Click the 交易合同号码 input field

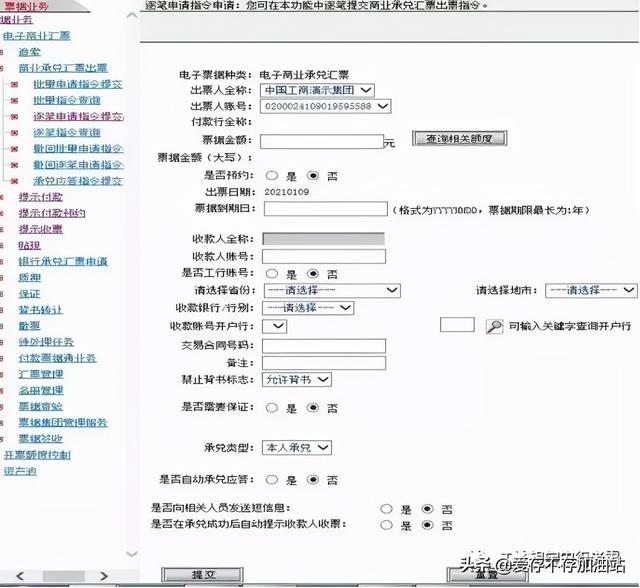(324, 346)
